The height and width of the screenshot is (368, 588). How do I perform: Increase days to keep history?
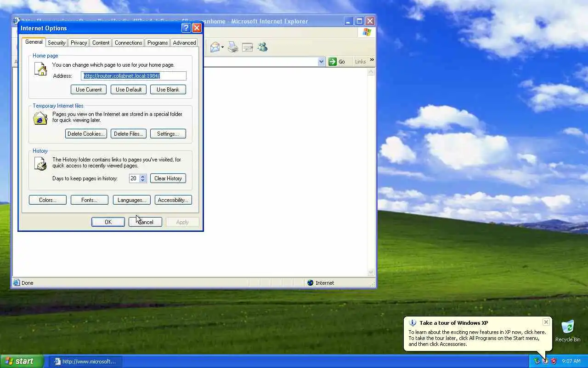[143, 176]
